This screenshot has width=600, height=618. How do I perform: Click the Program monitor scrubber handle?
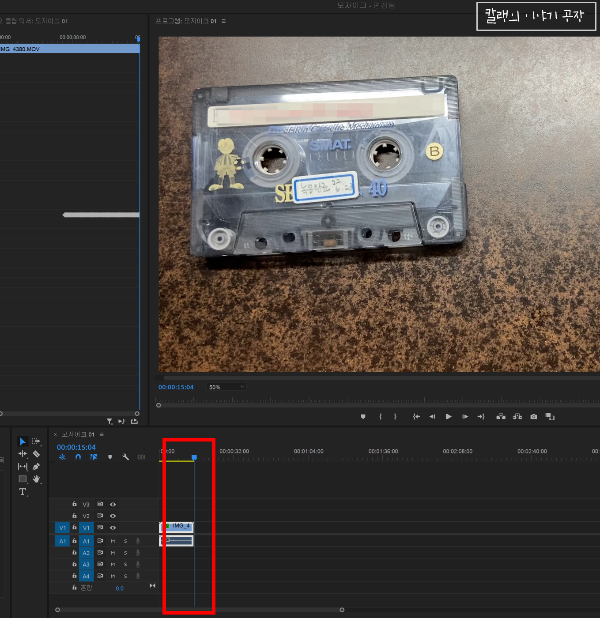[x=158, y=405]
